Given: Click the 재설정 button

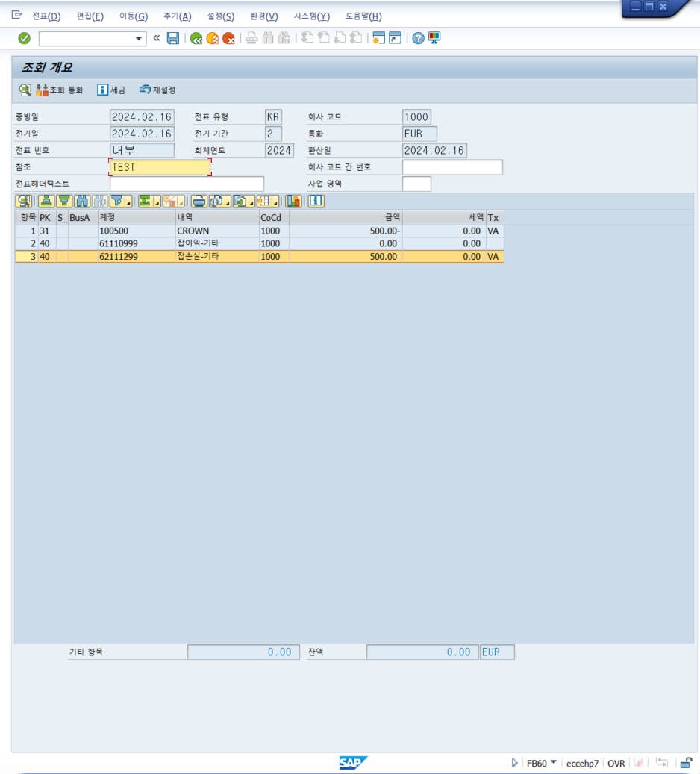Looking at the screenshot, I should pos(157,90).
